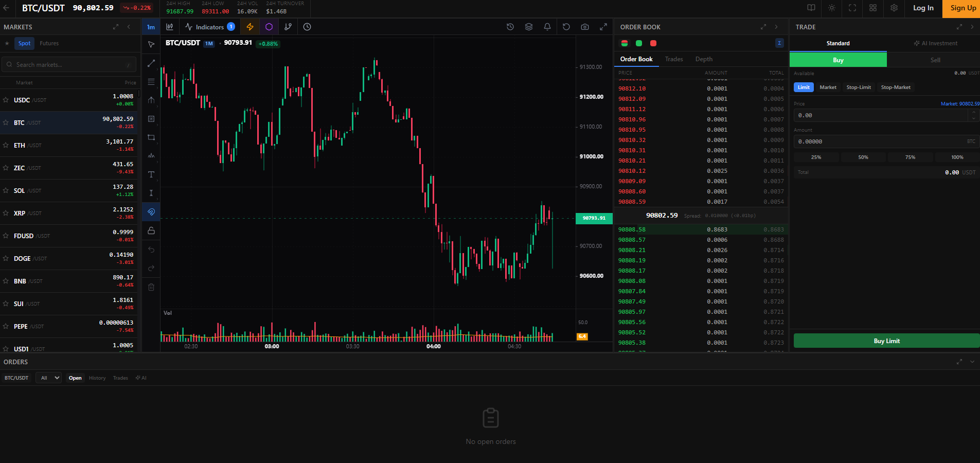Toggle the drawing lock tool

(151, 230)
